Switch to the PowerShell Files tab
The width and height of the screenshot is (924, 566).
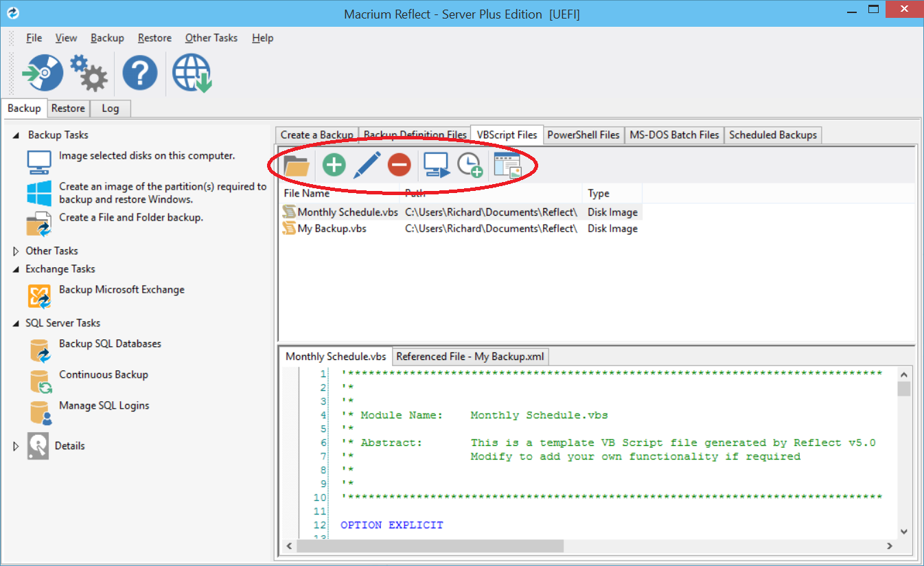click(583, 135)
